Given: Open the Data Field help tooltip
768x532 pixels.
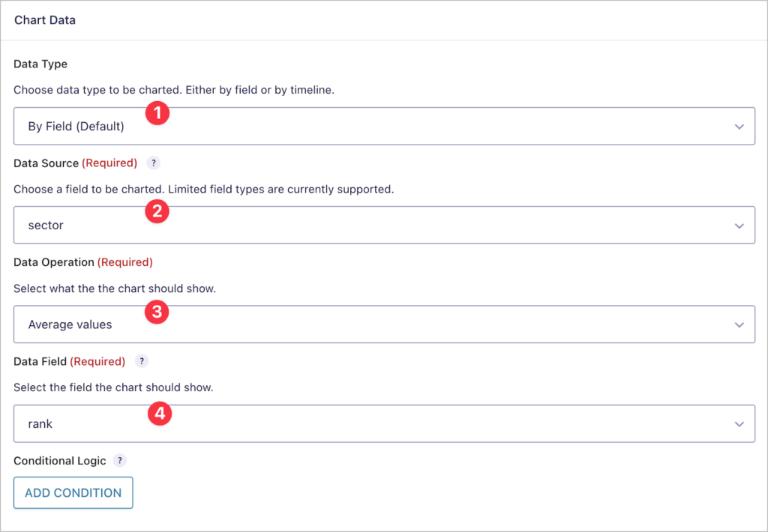Looking at the screenshot, I should click(141, 361).
